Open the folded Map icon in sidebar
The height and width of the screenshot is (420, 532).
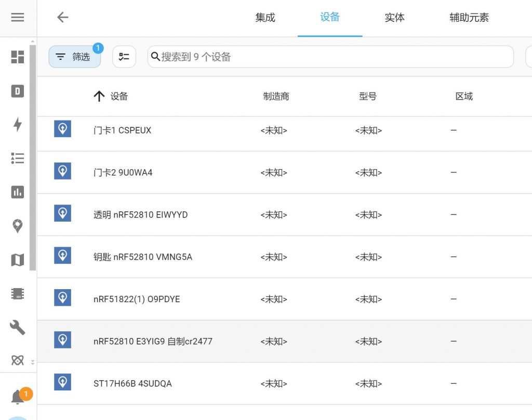pyautogui.click(x=18, y=260)
